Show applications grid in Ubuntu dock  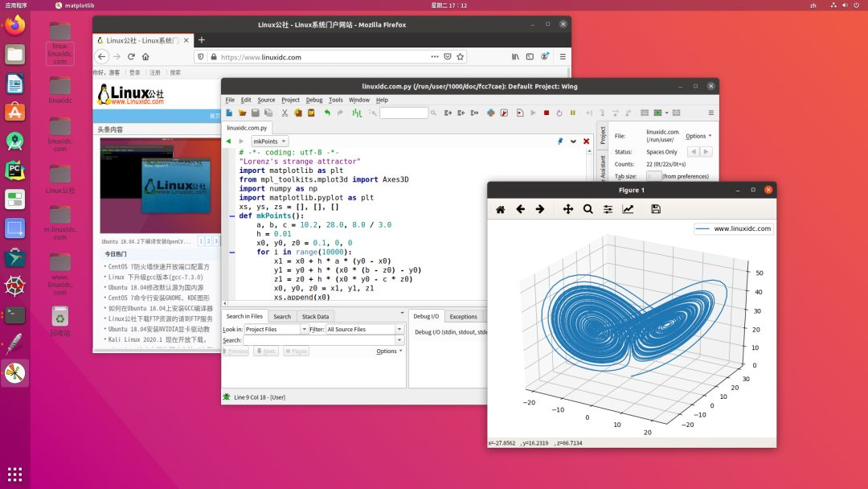click(15, 475)
